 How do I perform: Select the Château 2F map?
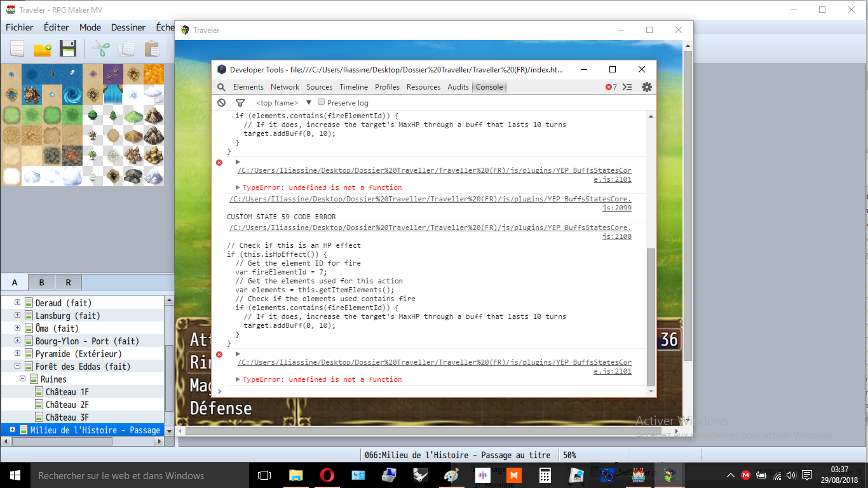(67, 404)
